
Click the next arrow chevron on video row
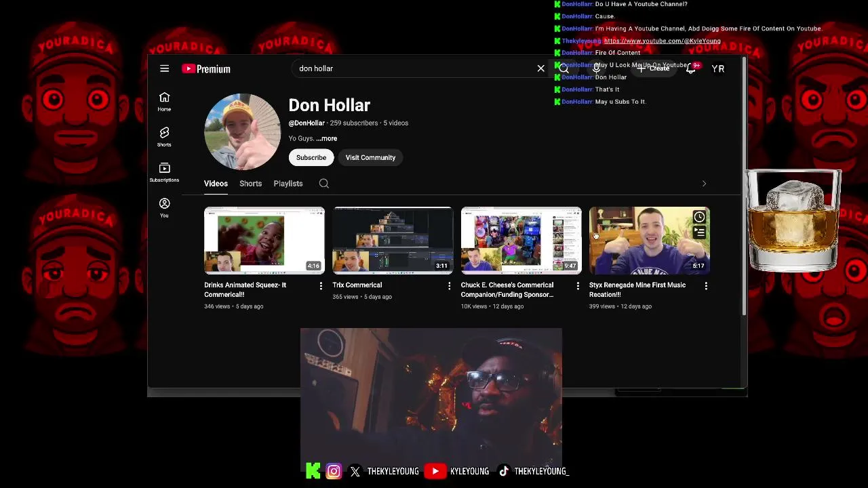pyautogui.click(x=704, y=184)
